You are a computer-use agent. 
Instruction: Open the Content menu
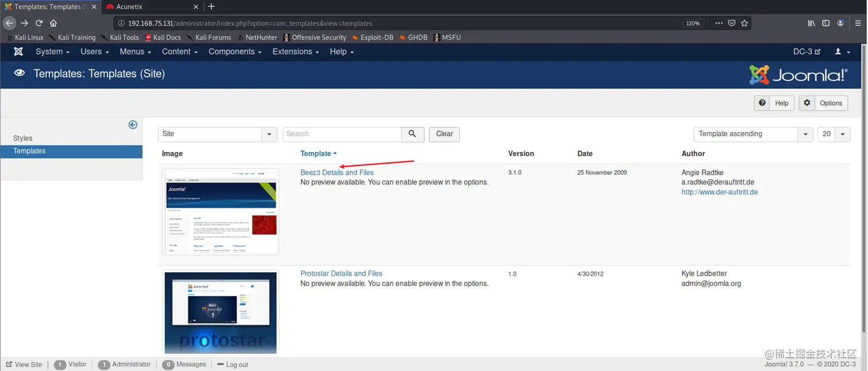[x=180, y=52]
